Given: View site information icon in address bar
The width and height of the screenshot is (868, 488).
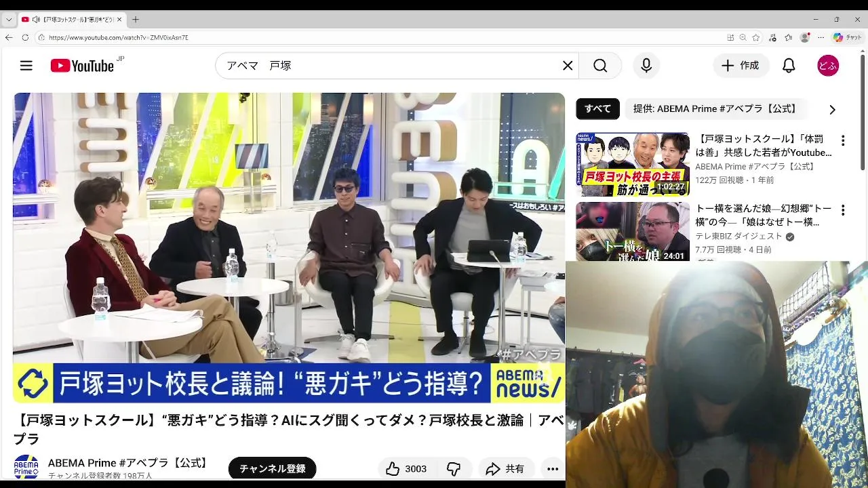Looking at the screenshot, I should [x=41, y=37].
